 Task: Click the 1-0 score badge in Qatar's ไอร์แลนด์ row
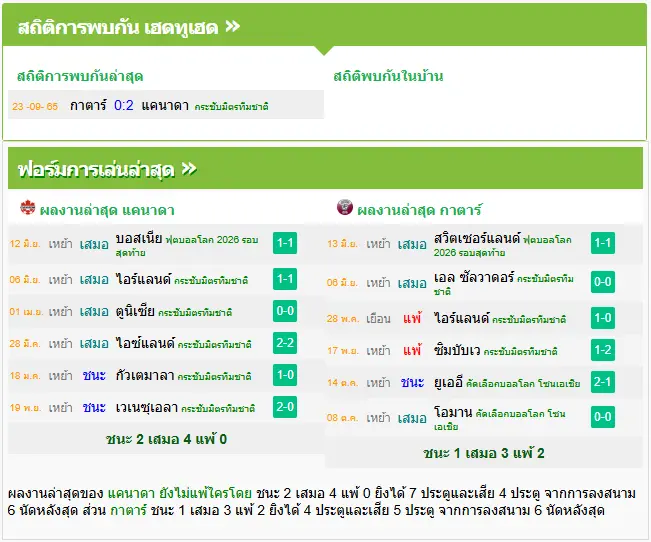tap(603, 318)
